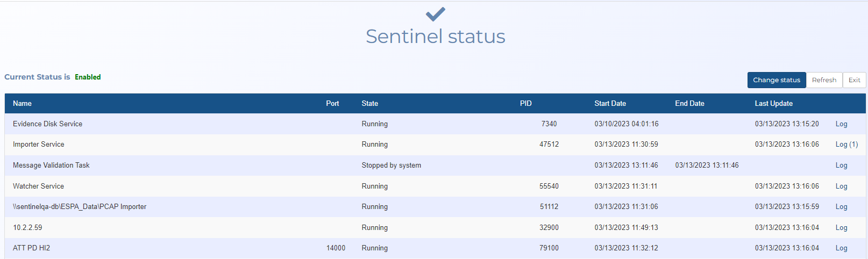Click the Enabled status text
Viewport: 868px width, 259px height.
pos(88,77)
